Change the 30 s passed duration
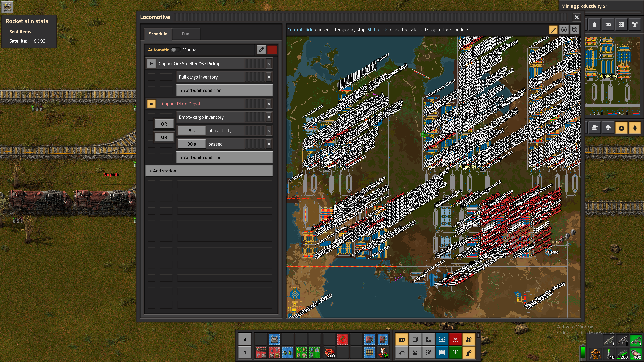The width and height of the screenshot is (644, 362). tap(192, 144)
